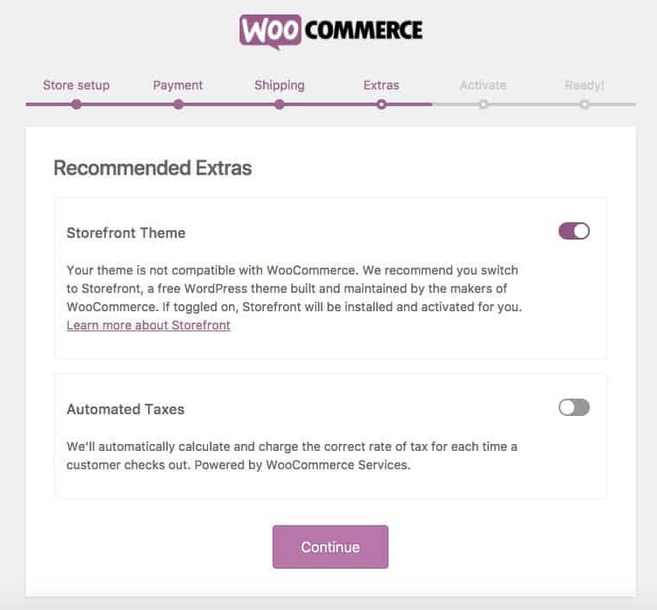Go to the Store setup step label
Screen dimensions: 657x610
pos(76,85)
